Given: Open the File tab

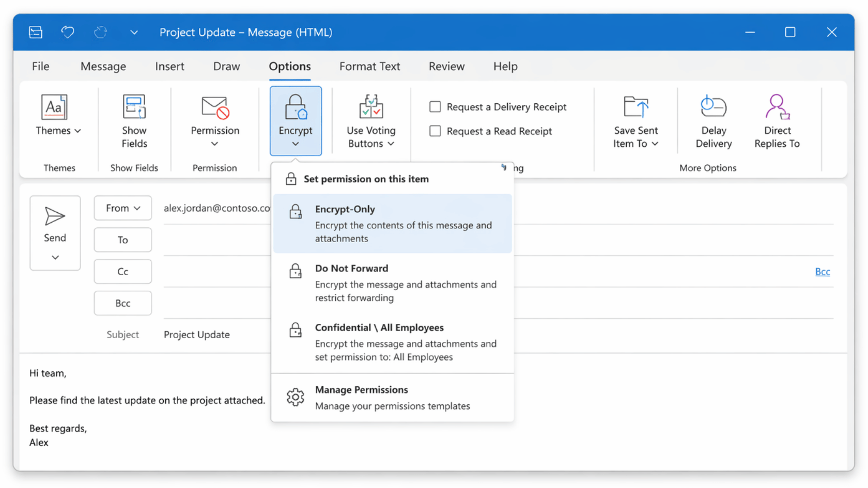Looking at the screenshot, I should (x=40, y=66).
